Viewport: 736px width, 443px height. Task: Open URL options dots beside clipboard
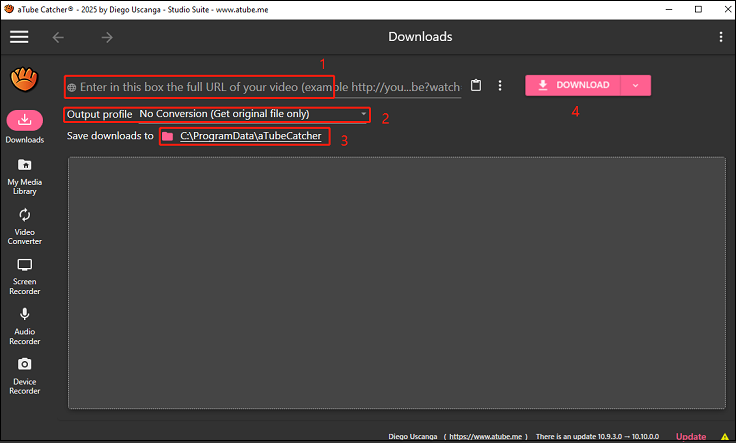[500, 85]
